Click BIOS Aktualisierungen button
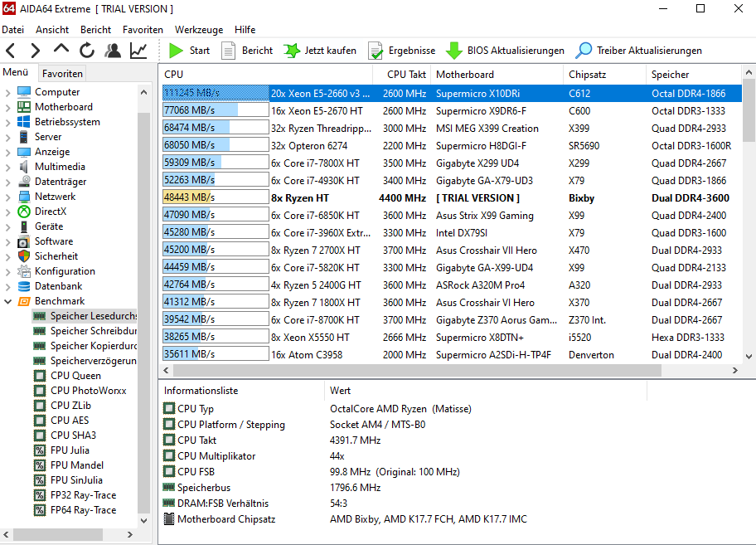Viewport: 756px width, 545px height. [505, 50]
